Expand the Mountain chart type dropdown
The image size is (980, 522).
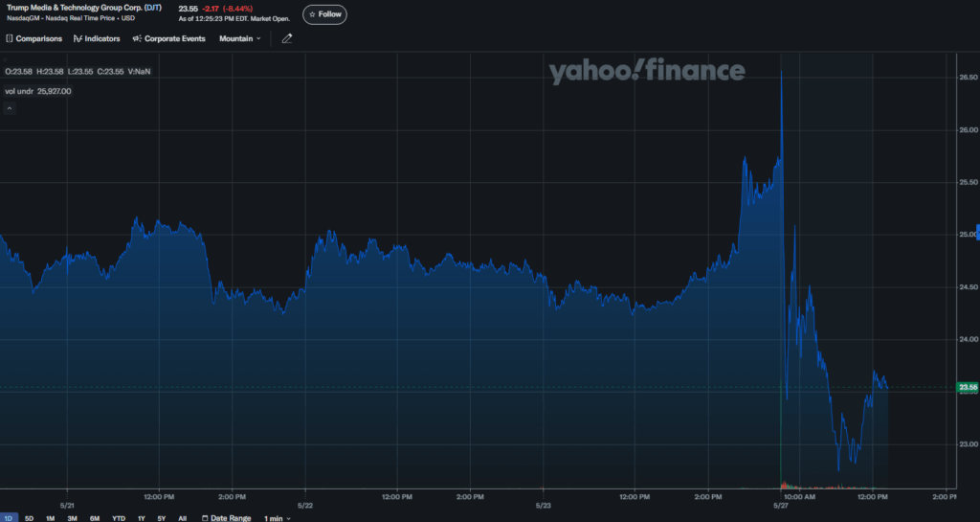coord(240,38)
